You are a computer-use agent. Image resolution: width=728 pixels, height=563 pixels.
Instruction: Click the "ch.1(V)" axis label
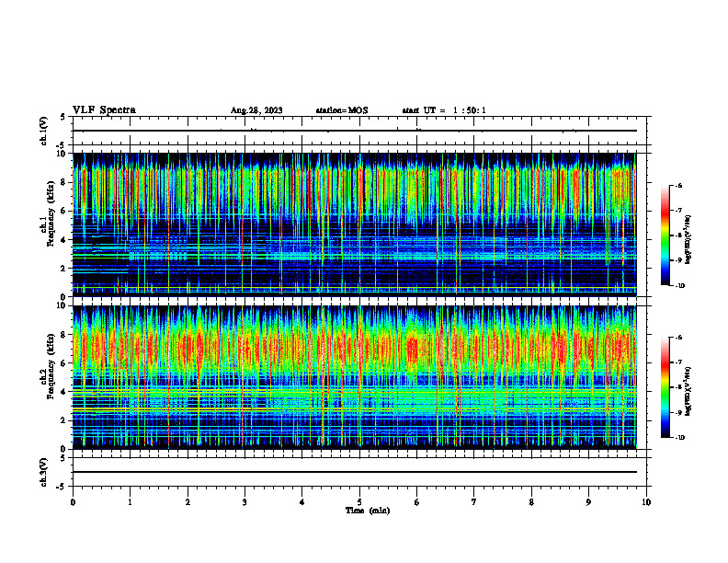coord(43,131)
